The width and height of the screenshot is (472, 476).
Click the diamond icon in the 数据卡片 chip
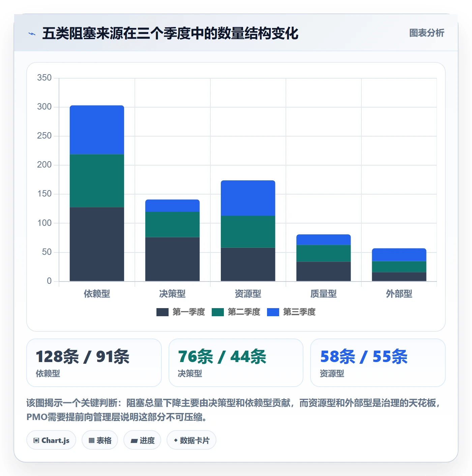[176, 440]
